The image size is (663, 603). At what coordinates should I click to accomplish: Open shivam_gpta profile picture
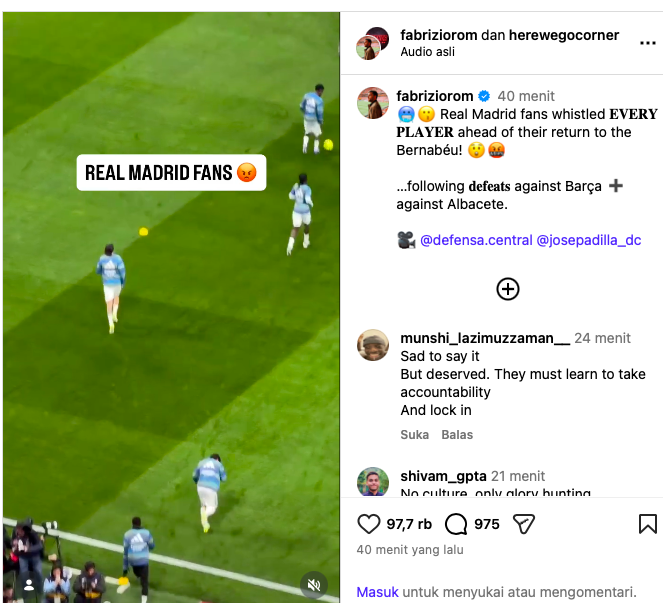pos(373,482)
